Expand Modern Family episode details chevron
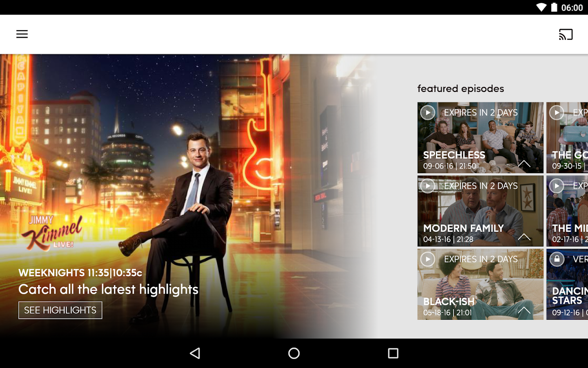 click(x=524, y=237)
